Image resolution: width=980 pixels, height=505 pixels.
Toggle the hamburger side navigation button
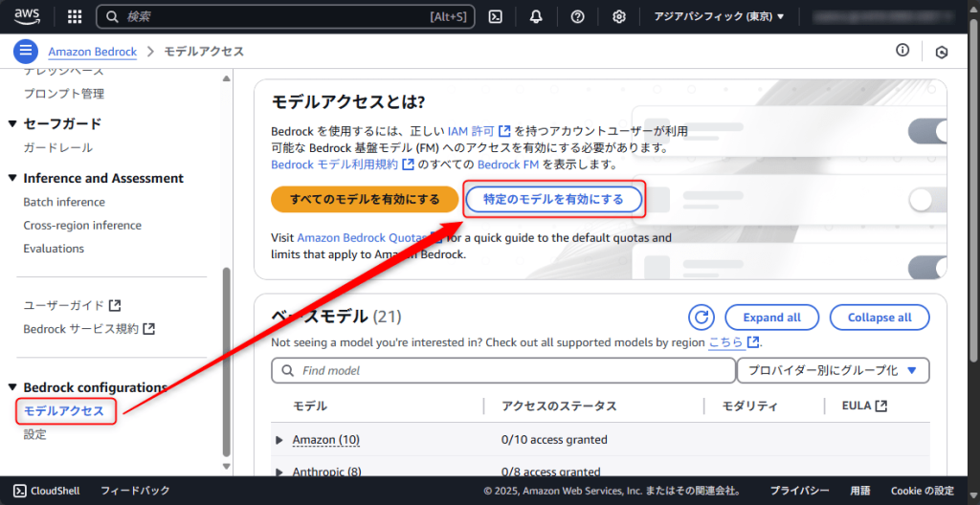click(26, 52)
